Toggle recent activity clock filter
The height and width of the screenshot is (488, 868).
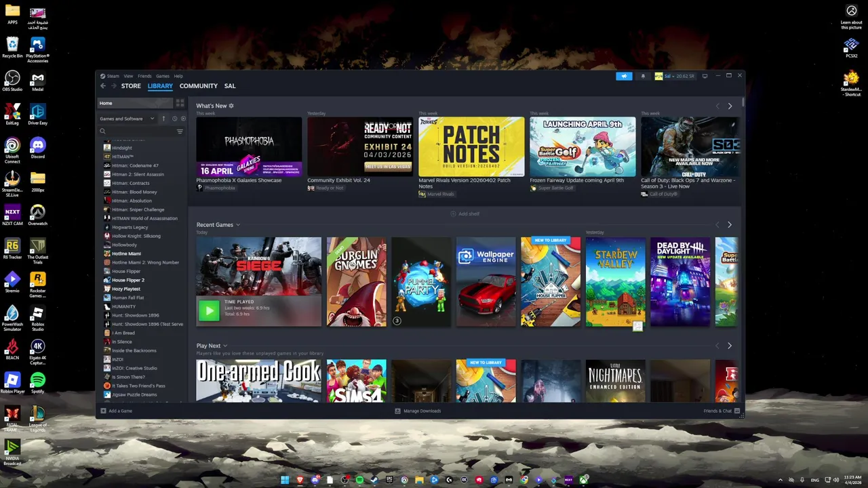[x=174, y=119]
